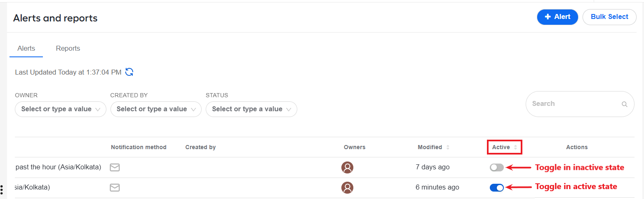
Task: Click the owner avatar in the first row
Action: (348, 167)
